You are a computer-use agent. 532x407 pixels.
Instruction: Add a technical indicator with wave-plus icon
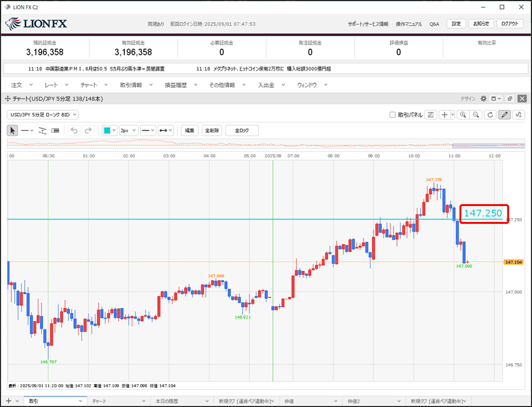[519, 115]
